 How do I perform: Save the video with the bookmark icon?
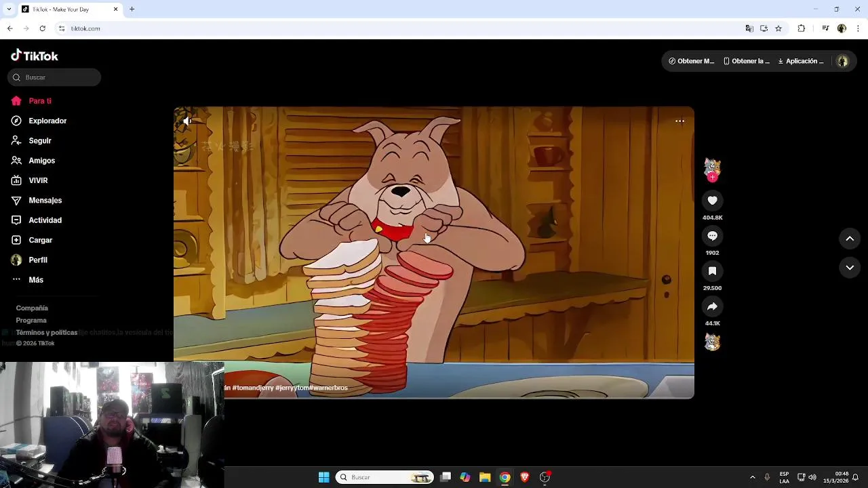click(x=712, y=271)
